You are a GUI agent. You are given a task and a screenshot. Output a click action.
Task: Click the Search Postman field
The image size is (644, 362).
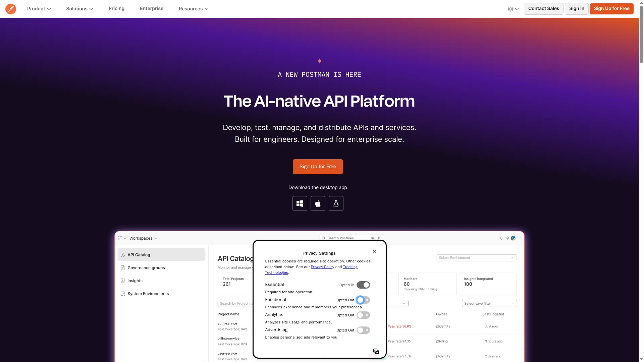[351, 238]
